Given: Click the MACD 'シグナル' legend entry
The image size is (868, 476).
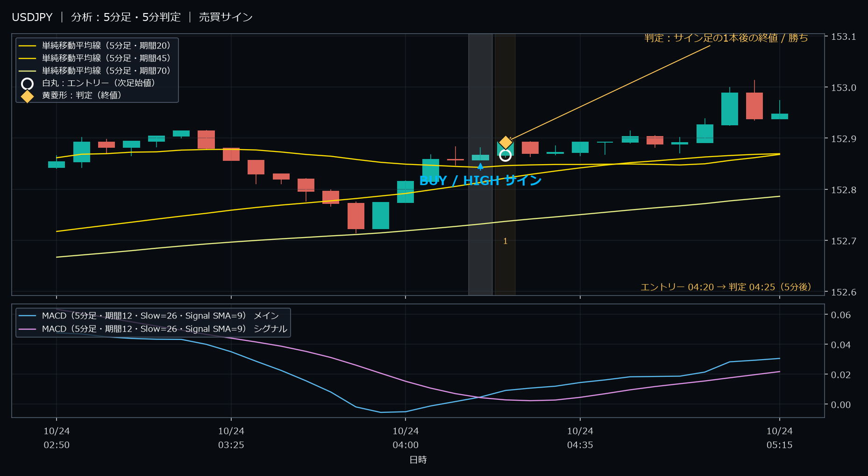Looking at the screenshot, I should coord(153,329).
